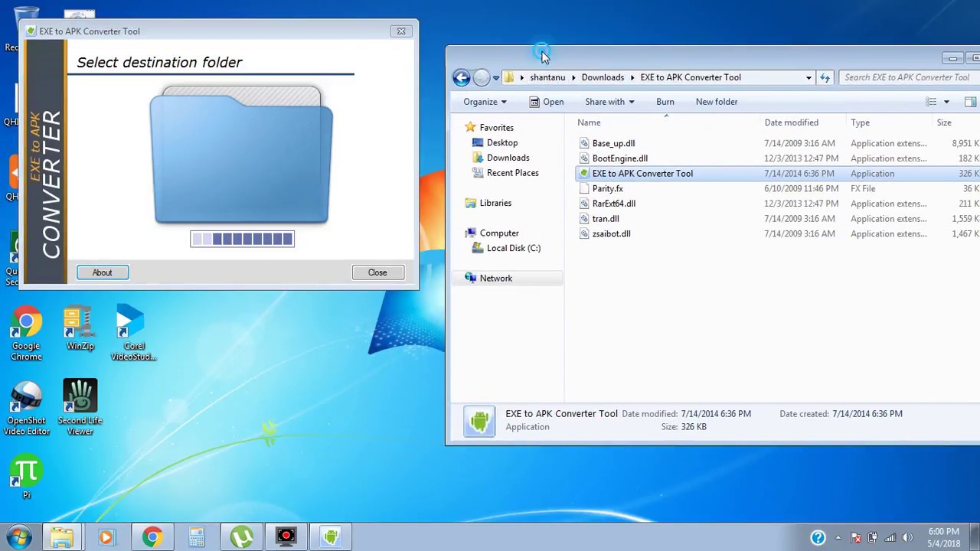Expand the breadcrumb arrow before shantanu
This screenshot has height=551, width=980.
tap(521, 77)
